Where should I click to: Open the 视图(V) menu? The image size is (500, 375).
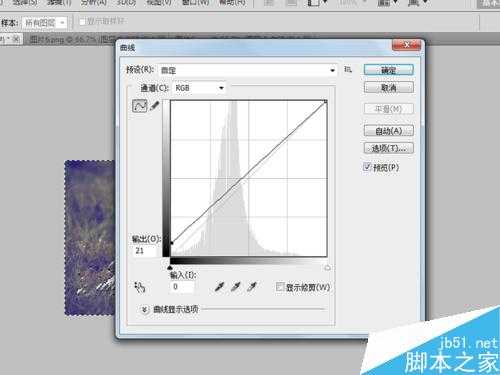159,3
